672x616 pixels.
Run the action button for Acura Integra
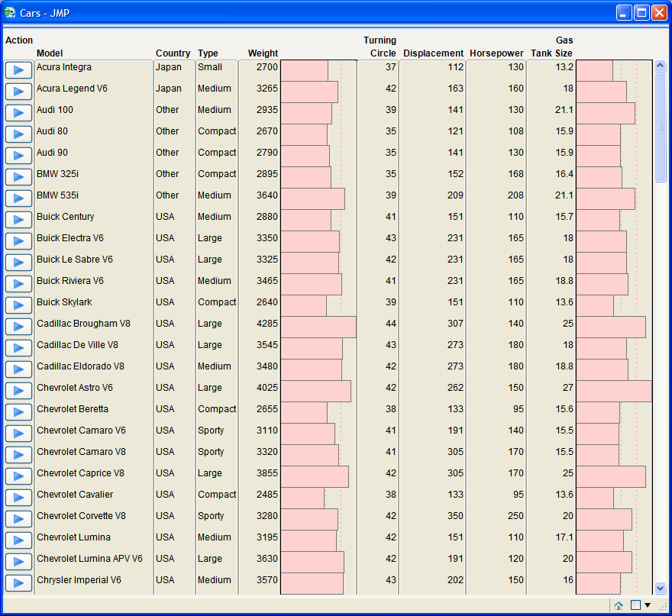pyautogui.click(x=18, y=70)
